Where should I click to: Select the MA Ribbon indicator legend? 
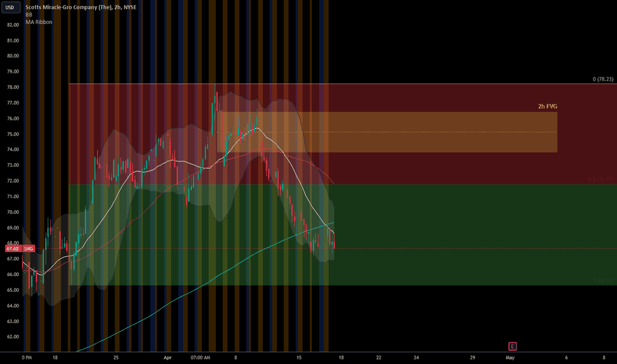(x=38, y=22)
